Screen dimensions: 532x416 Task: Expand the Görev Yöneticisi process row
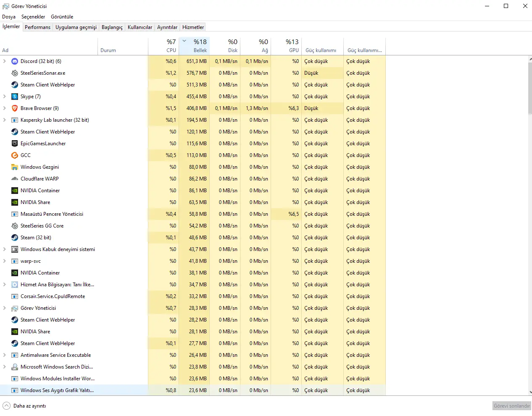click(5, 308)
